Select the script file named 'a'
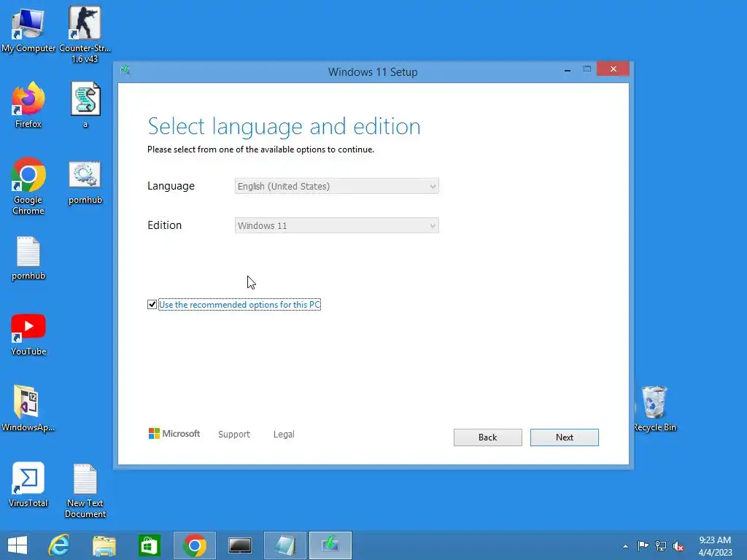Image resolution: width=747 pixels, height=560 pixels. point(85,105)
